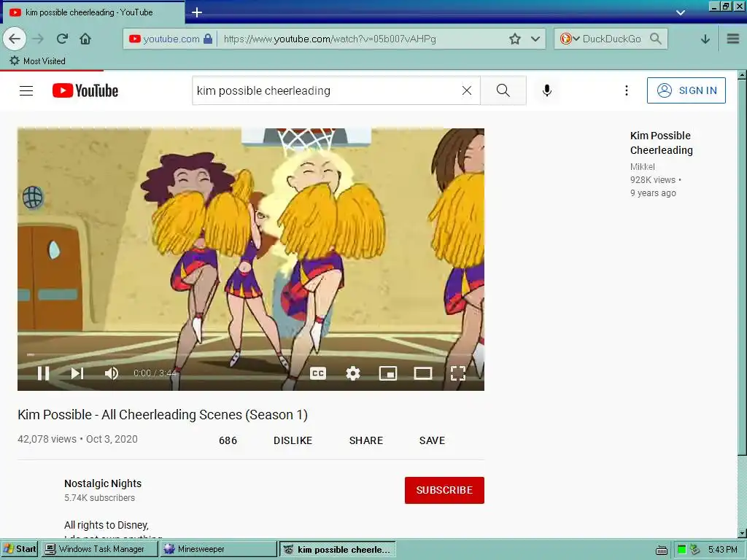Image resolution: width=747 pixels, height=560 pixels.
Task: Click the browser forward arrow
Action: (38, 39)
